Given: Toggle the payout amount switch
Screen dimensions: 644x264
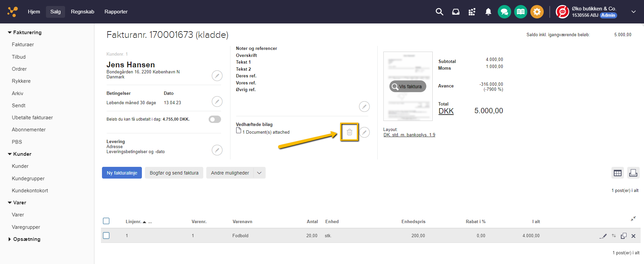Looking at the screenshot, I should (215, 119).
